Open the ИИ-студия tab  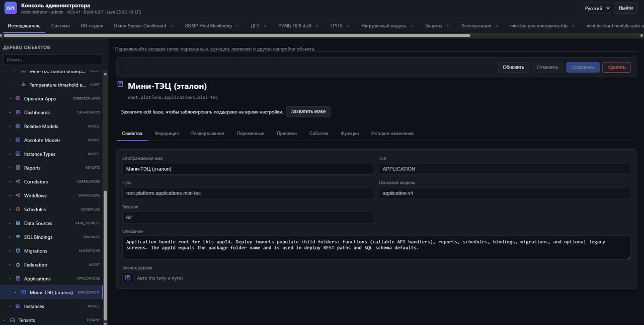tap(92, 26)
